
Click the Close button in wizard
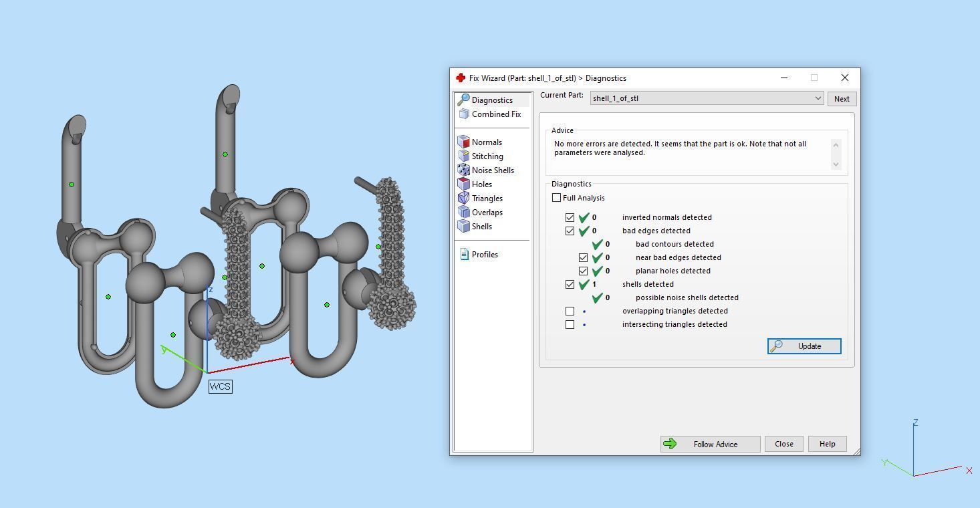coord(783,444)
